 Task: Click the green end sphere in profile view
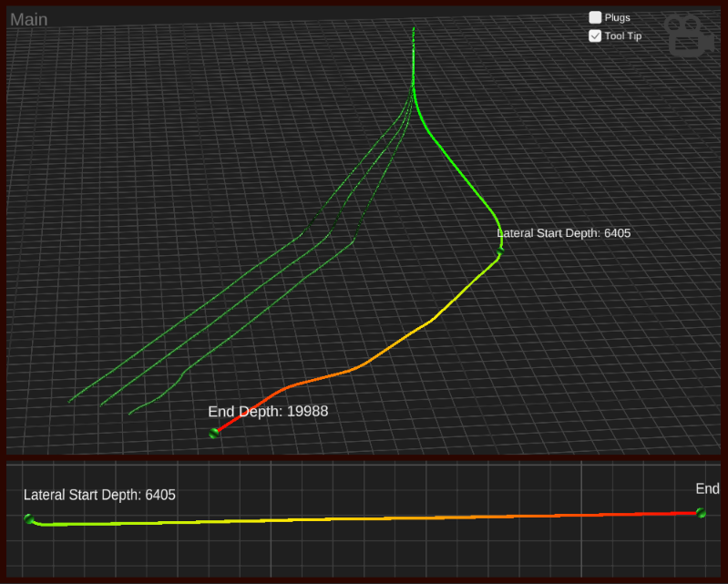pyautogui.click(x=701, y=513)
